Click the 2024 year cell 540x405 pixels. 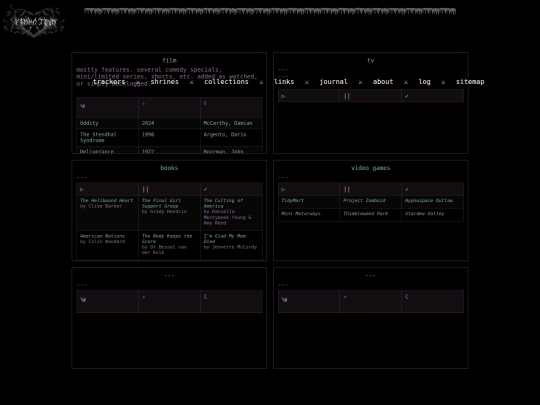click(x=148, y=123)
